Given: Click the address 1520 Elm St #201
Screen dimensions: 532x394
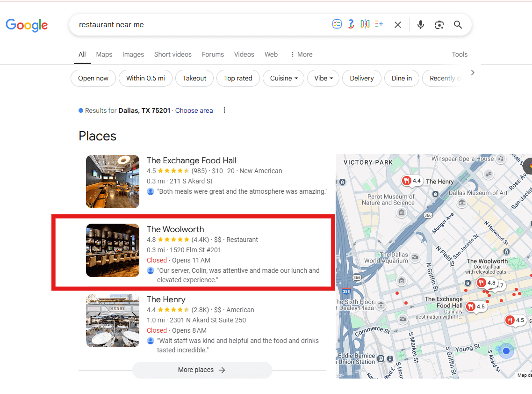Looking at the screenshot, I should click(195, 250).
